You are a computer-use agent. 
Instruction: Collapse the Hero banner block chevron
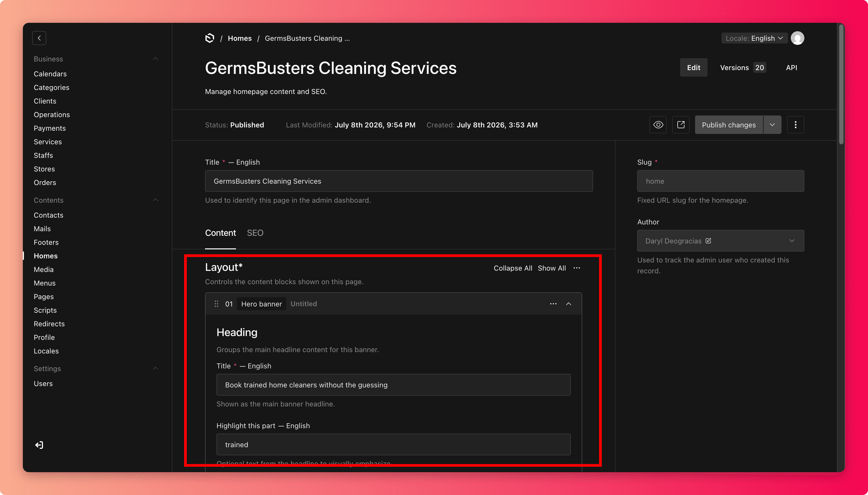pyautogui.click(x=569, y=303)
